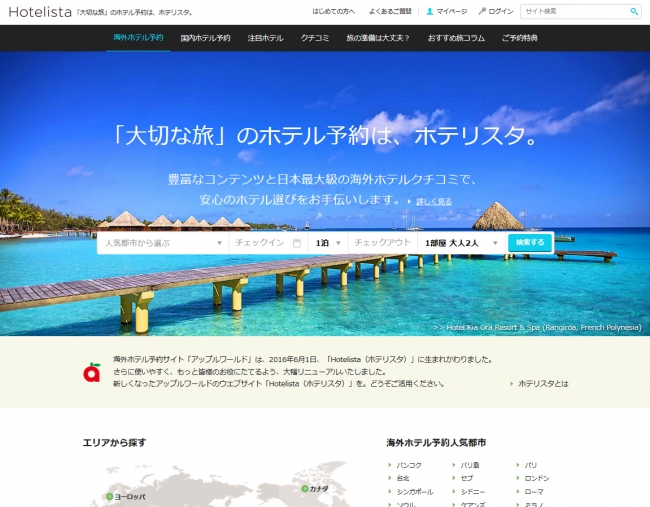Viewport: 650px width, 507px height.
Task: Click the Hotel Kia Ora Resort & Spa caption link
Action: point(537,327)
